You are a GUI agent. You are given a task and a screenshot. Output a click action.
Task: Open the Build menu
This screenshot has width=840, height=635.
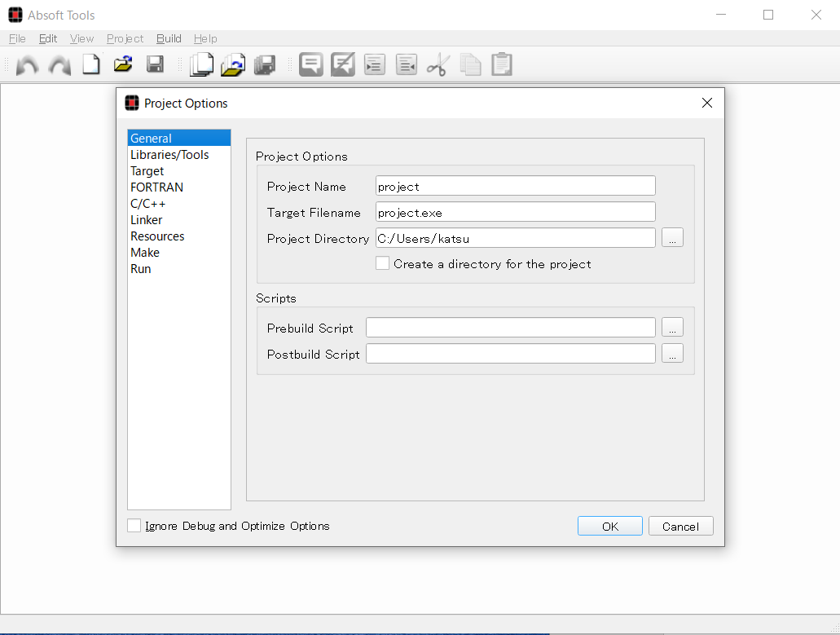coord(169,38)
